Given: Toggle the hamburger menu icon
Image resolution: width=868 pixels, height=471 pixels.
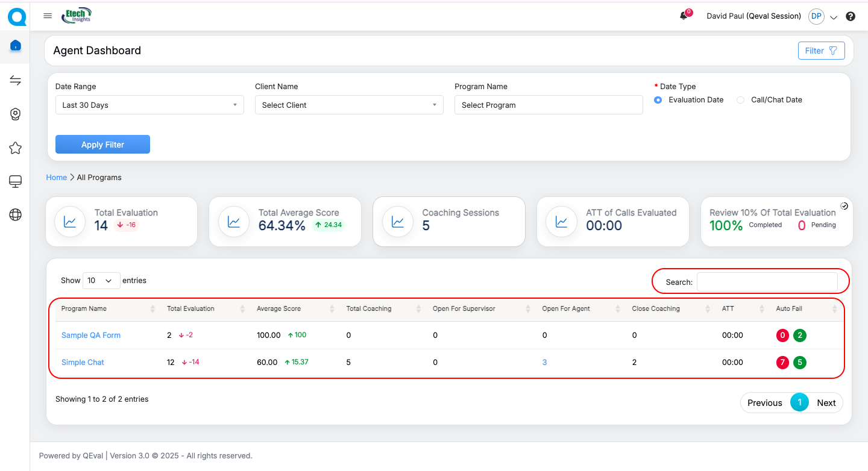Looking at the screenshot, I should (x=48, y=16).
